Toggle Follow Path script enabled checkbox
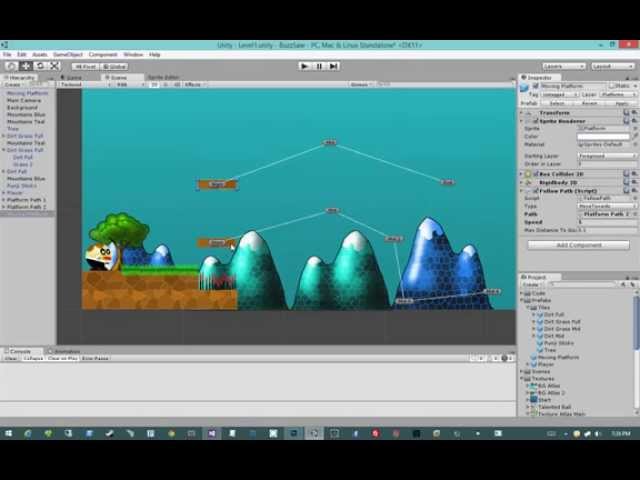640x480 pixels. pyautogui.click(x=536, y=191)
